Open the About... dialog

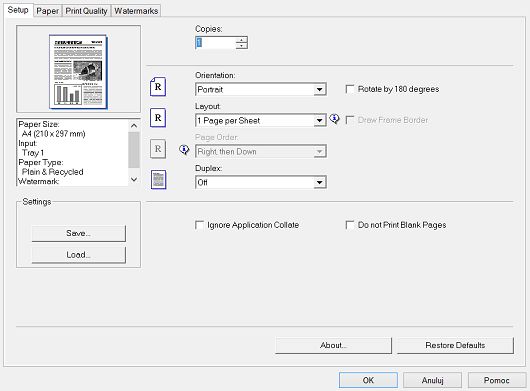point(333,345)
